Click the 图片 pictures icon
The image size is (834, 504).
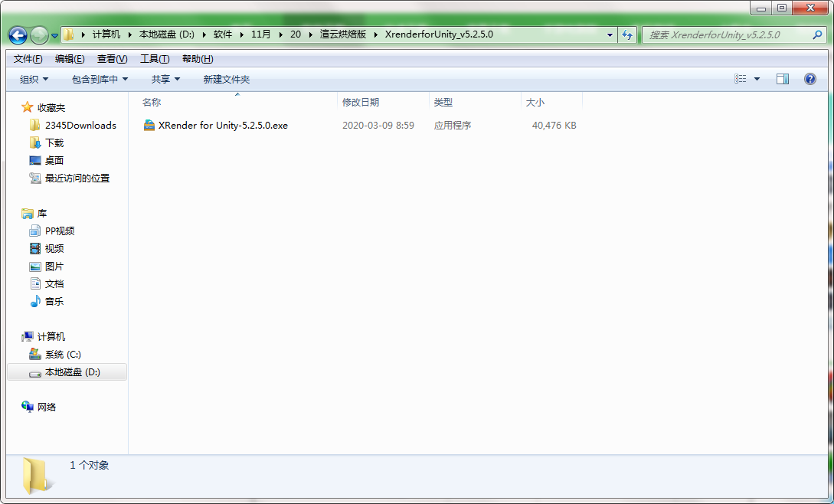coord(35,266)
